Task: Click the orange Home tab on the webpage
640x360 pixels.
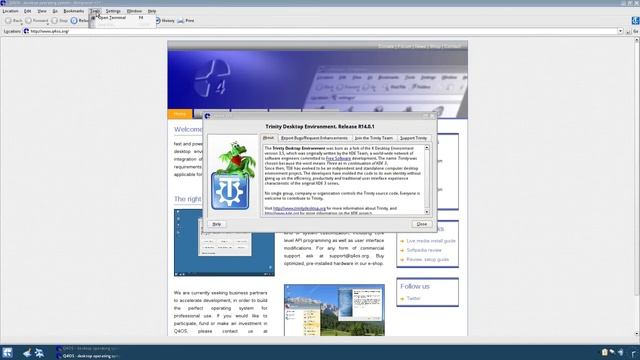Action: [180, 114]
